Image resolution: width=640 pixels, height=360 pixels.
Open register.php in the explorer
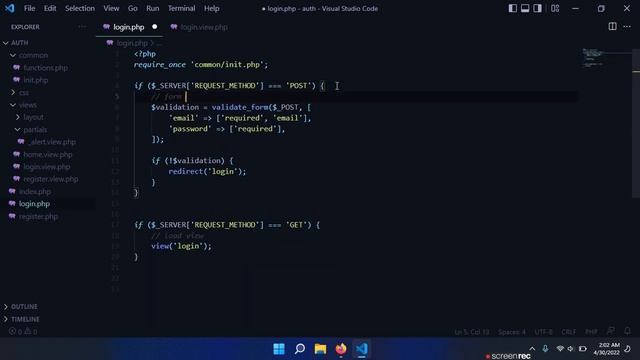tap(38, 216)
